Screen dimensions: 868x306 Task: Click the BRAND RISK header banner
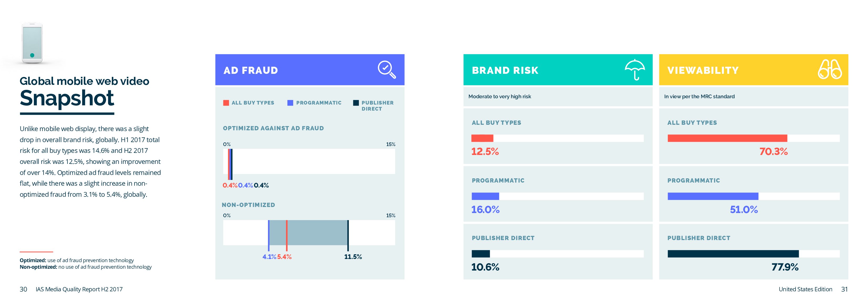539,70
